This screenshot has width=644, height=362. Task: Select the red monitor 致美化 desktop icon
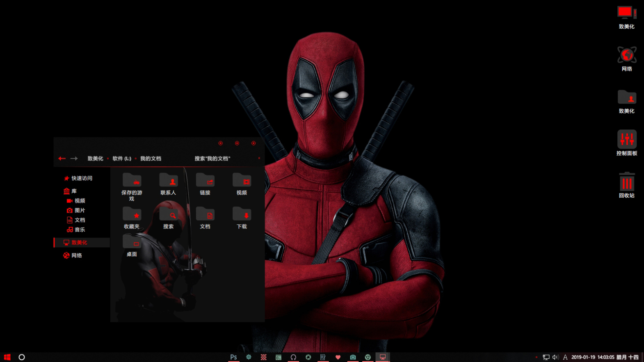pyautogui.click(x=627, y=18)
